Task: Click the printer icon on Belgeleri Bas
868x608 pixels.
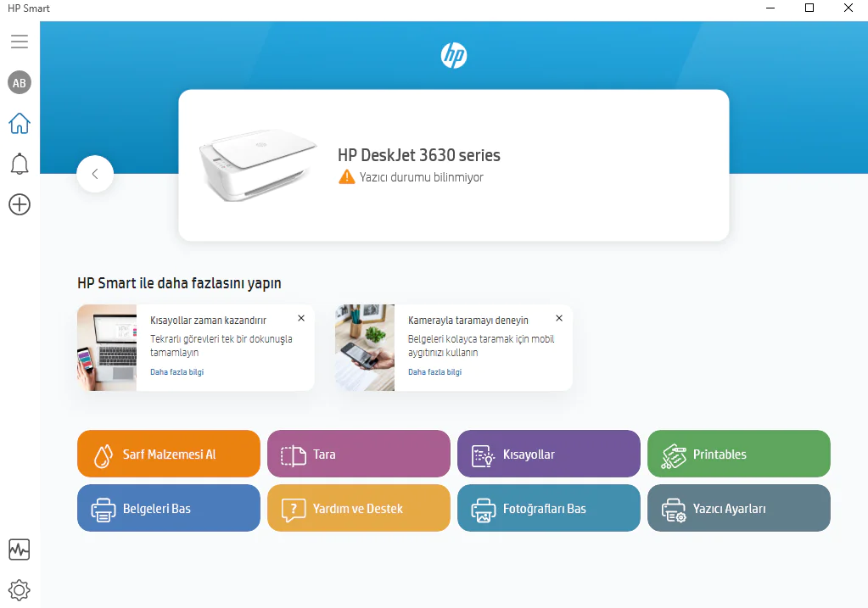Action: click(x=104, y=510)
